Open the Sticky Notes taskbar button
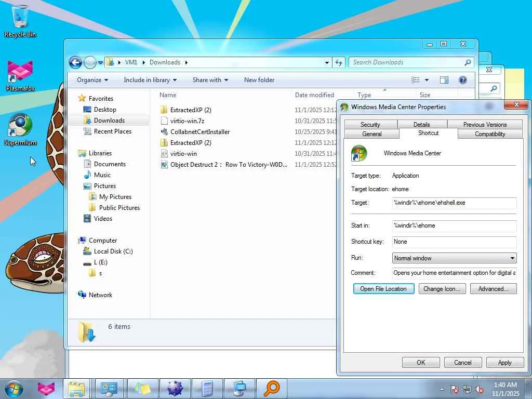 pyautogui.click(x=142, y=389)
